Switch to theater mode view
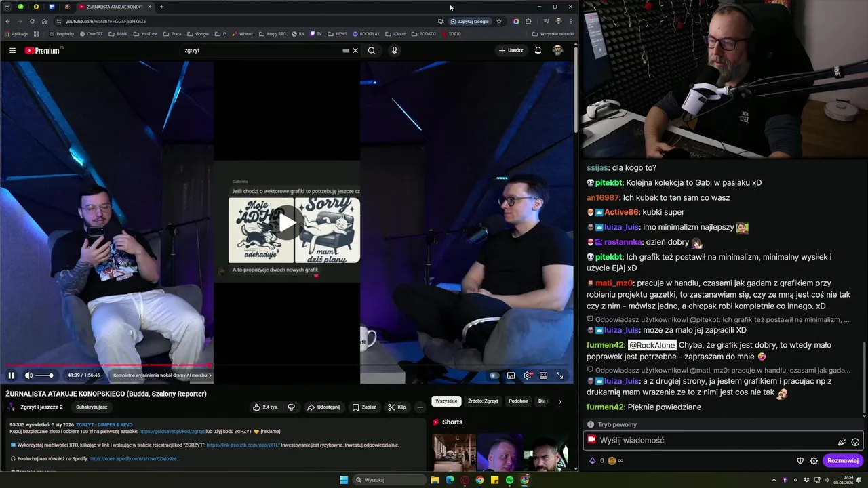Viewport: 868px width, 488px height. pos(543,375)
